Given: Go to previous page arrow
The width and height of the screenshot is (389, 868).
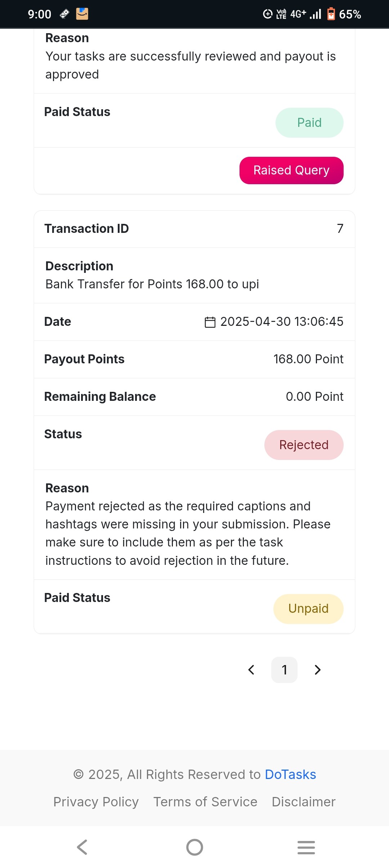Looking at the screenshot, I should point(251,670).
